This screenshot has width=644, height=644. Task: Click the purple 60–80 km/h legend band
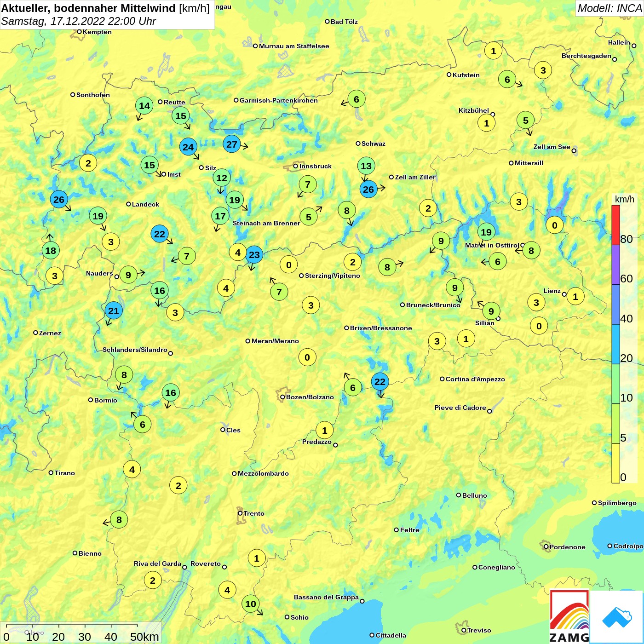615,264
